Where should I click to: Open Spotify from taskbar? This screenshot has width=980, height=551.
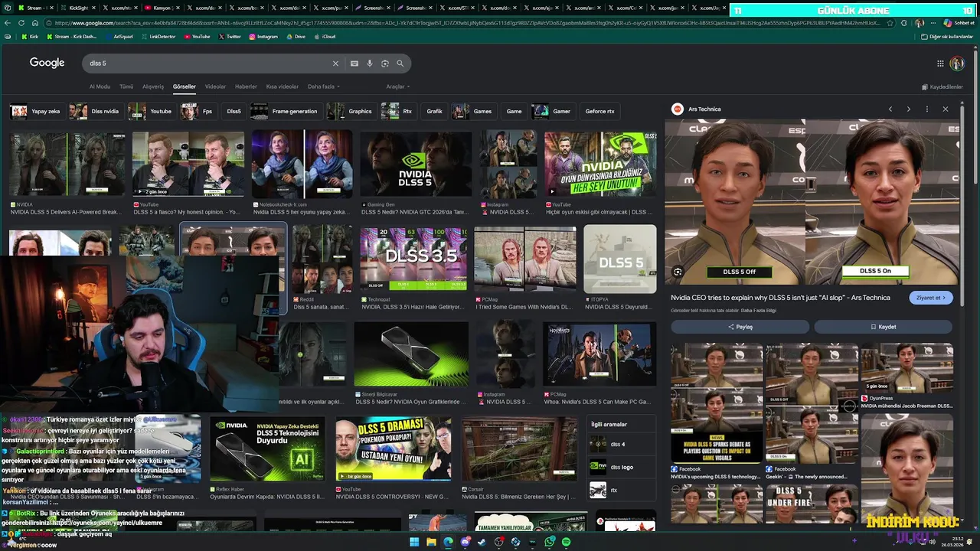(566, 542)
